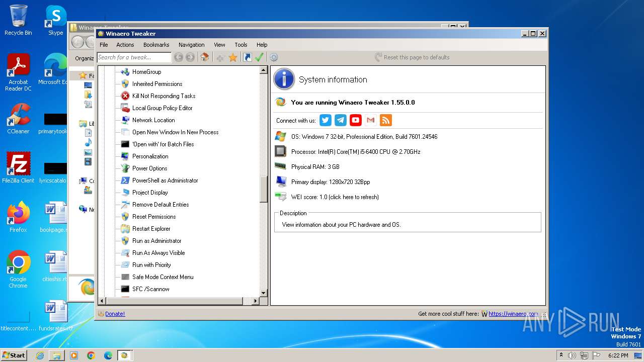The width and height of the screenshot is (644, 362).
Task: Select Inherited Permissions in the tree
Action: coord(157,84)
